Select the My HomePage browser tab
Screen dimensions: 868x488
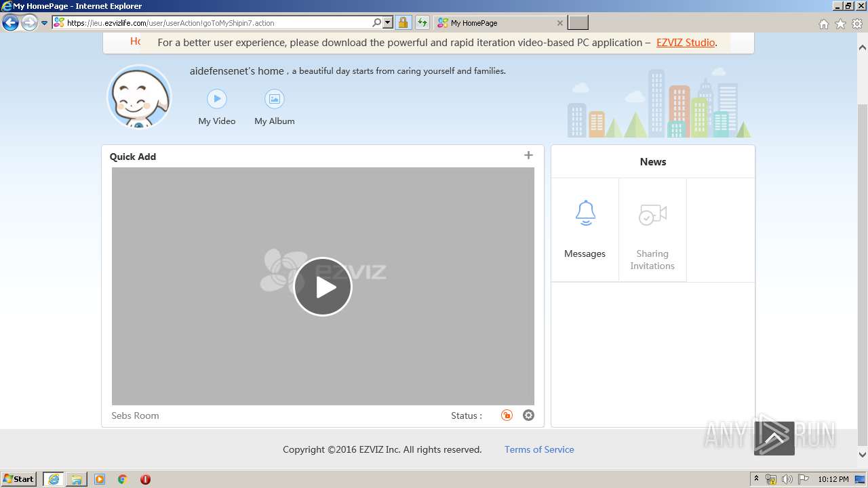500,23
